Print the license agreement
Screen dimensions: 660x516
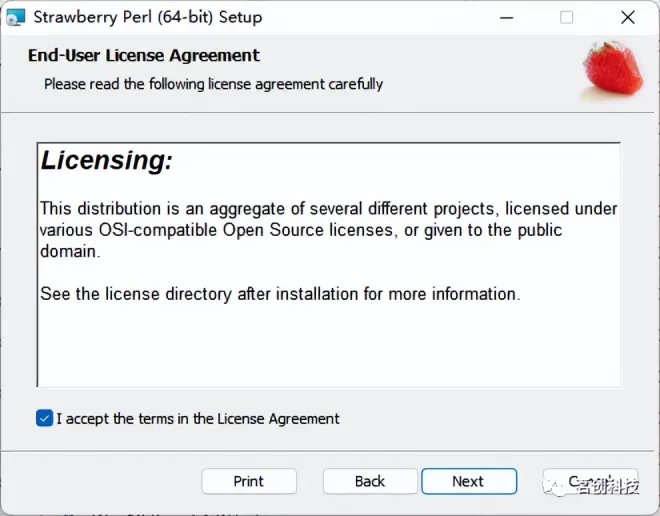[249, 481]
